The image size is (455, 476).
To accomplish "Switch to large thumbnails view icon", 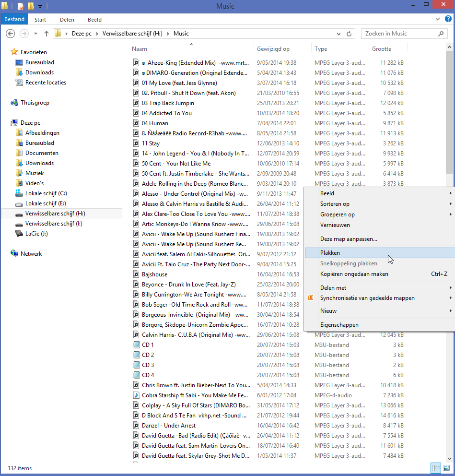I will click(446, 468).
